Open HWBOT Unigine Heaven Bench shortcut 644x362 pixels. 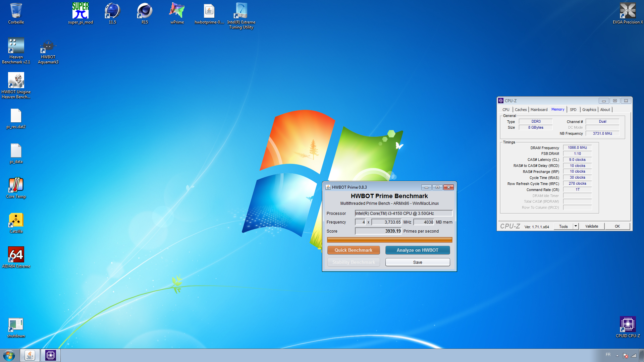click(16, 85)
